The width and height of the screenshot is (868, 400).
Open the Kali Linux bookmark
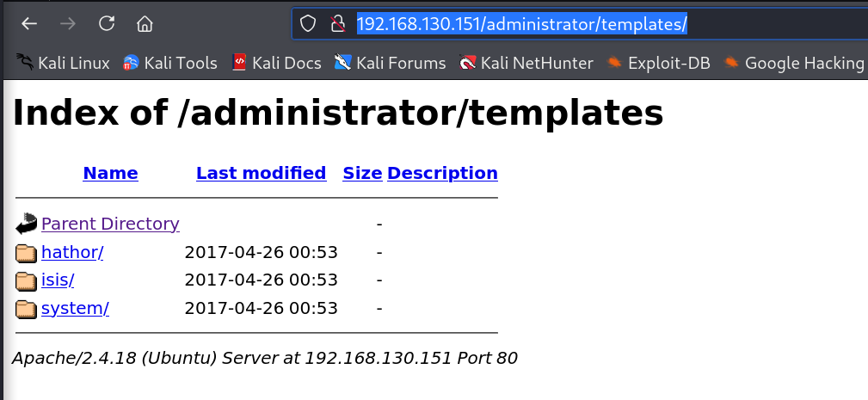point(63,63)
